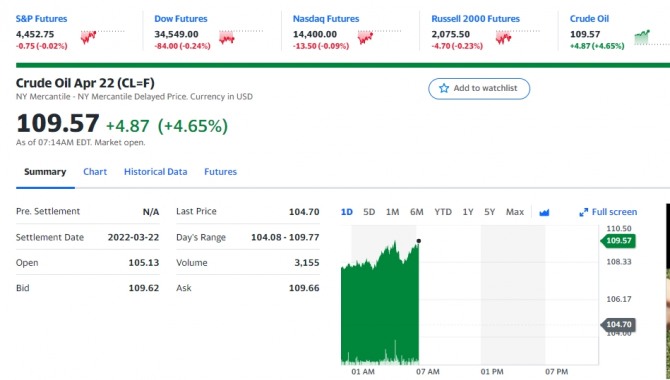
Task: Select the YTD chart range
Action: [x=443, y=212]
